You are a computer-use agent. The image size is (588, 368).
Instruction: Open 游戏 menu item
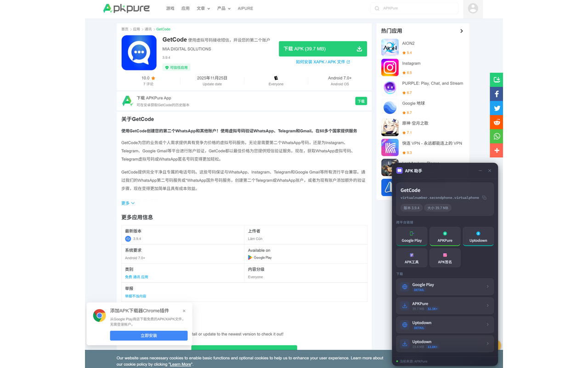[x=170, y=8]
